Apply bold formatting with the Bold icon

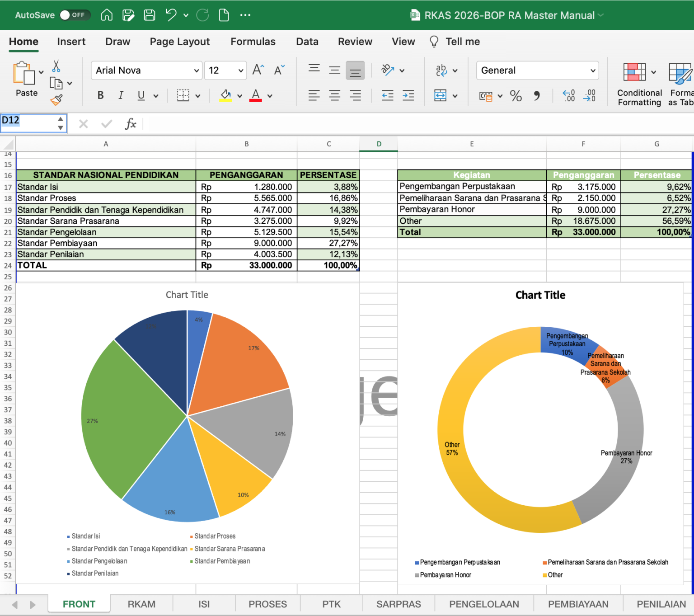coord(100,95)
